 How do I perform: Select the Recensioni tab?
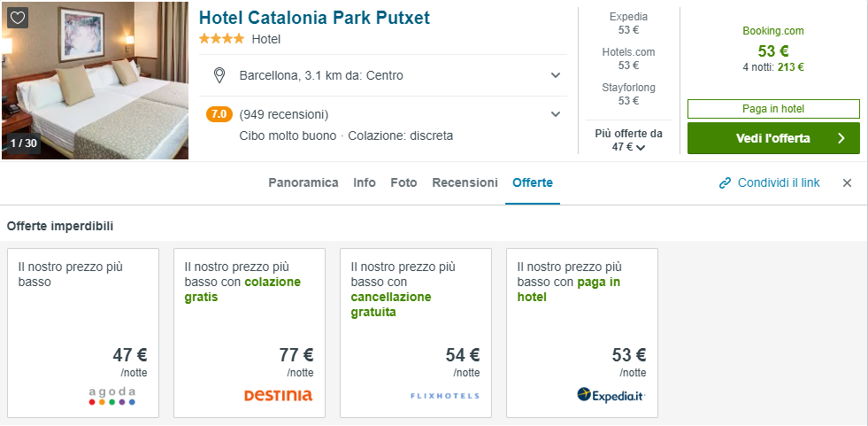(465, 182)
